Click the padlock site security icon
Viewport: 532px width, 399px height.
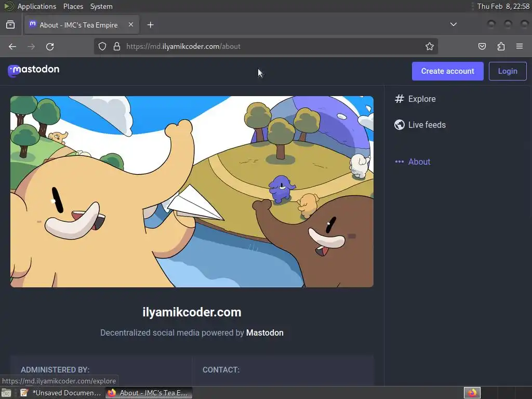(x=117, y=46)
